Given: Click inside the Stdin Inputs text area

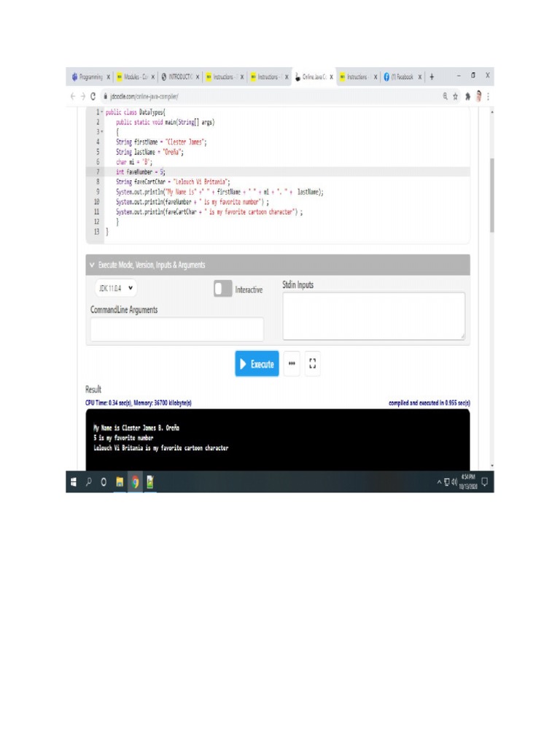Looking at the screenshot, I should pyautogui.click(x=374, y=316).
